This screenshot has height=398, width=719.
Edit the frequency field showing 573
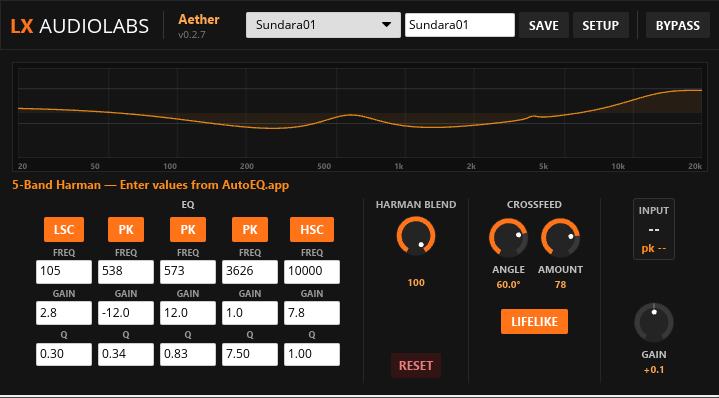click(x=188, y=272)
